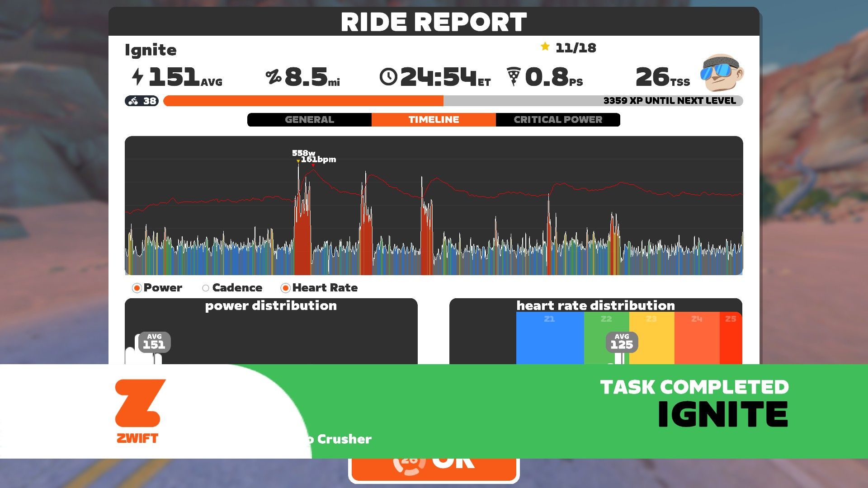Toggle the Heart Rate radio button
This screenshot has height=488, width=868.
(x=285, y=288)
